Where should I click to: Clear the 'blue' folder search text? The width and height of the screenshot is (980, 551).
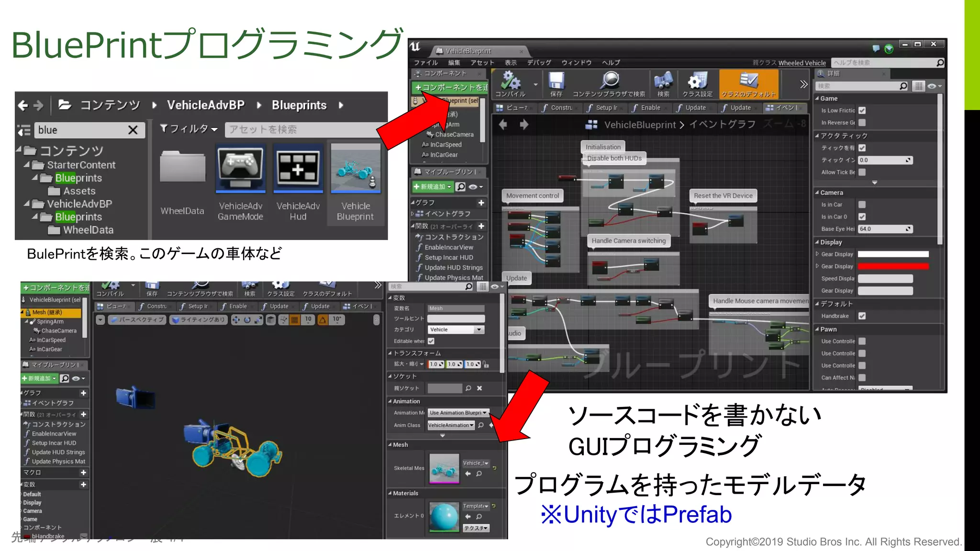point(133,130)
